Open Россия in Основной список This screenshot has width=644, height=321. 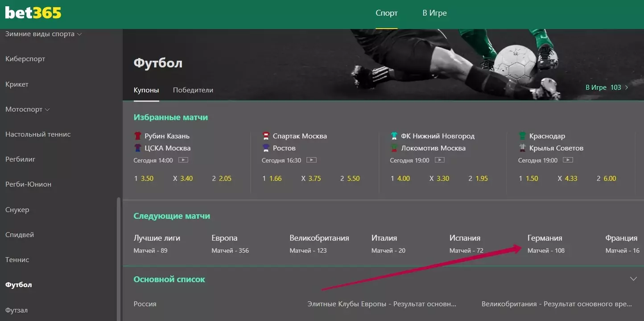pos(145,304)
